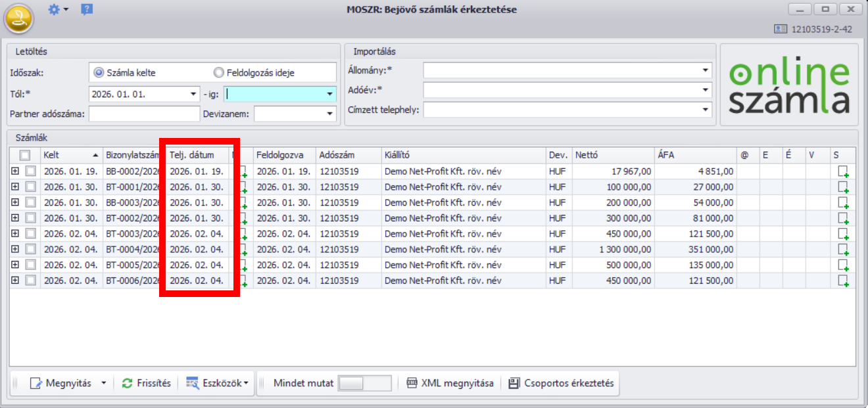Open the Megnyitás dropdown arrow menu

103,383
